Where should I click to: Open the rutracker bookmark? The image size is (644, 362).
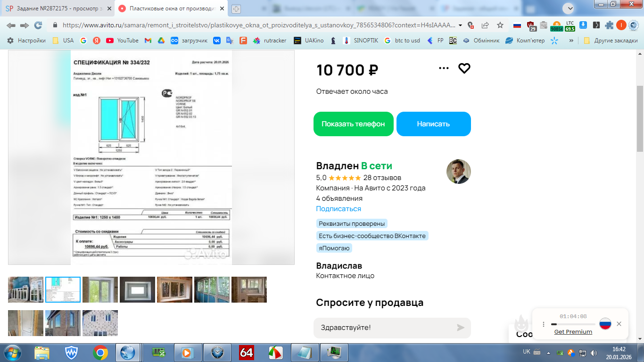coord(270,41)
